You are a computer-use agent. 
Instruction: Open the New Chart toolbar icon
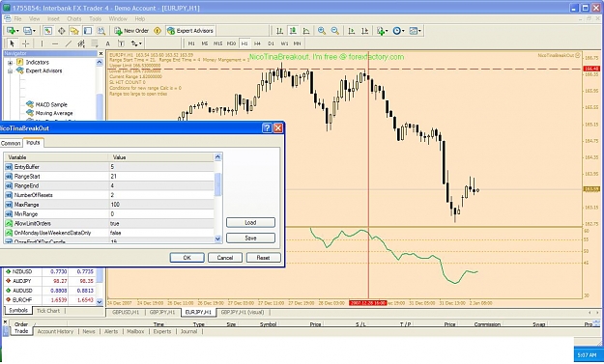[11, 31]
